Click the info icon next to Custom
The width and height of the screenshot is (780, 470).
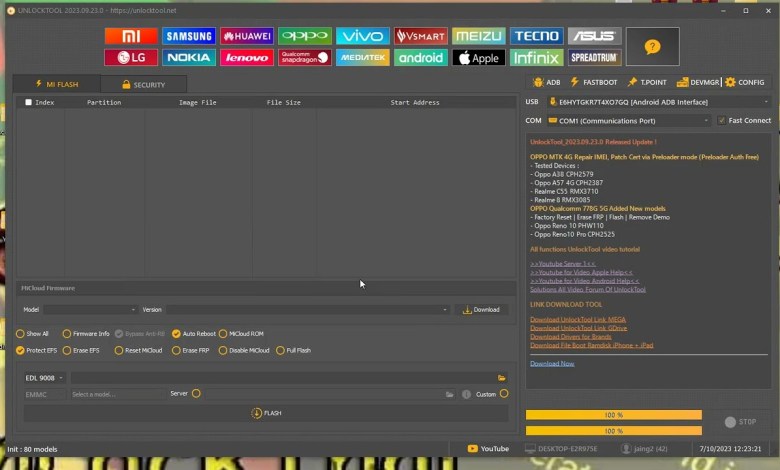[466, 394]
